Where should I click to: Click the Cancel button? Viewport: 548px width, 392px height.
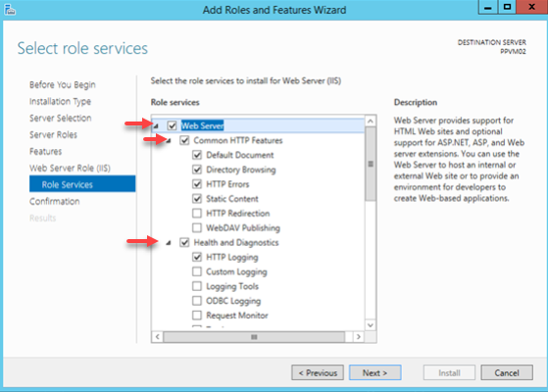click(507, 372)
